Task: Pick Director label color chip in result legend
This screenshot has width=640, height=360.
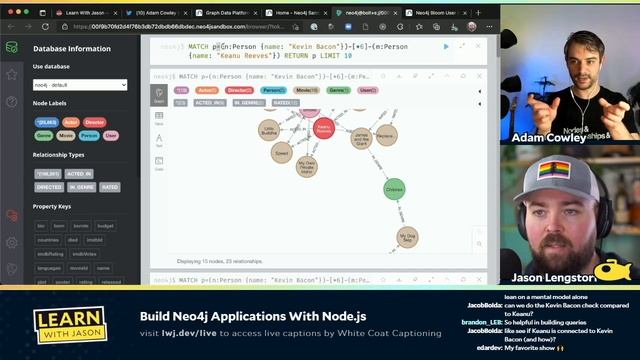Action: click(239, 90)
